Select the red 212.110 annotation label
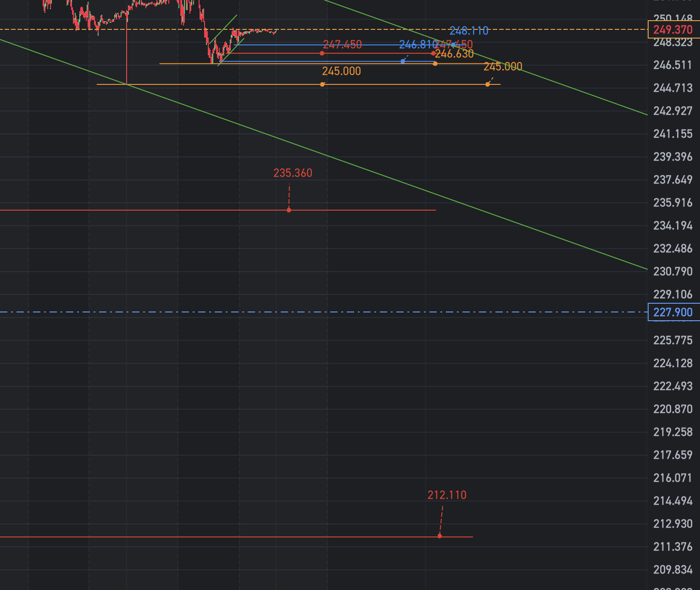The width and height of the screenshot is (700, 590). (447, 495)
